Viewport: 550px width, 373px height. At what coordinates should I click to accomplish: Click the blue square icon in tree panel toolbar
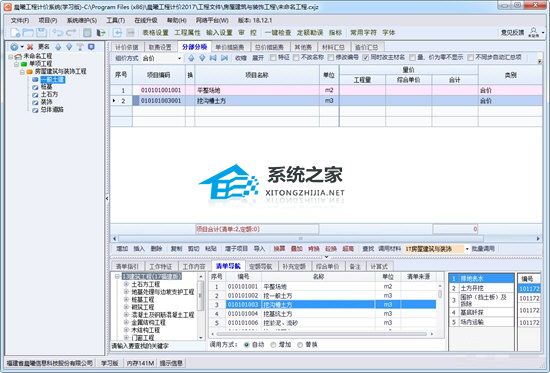coord(91,47)
